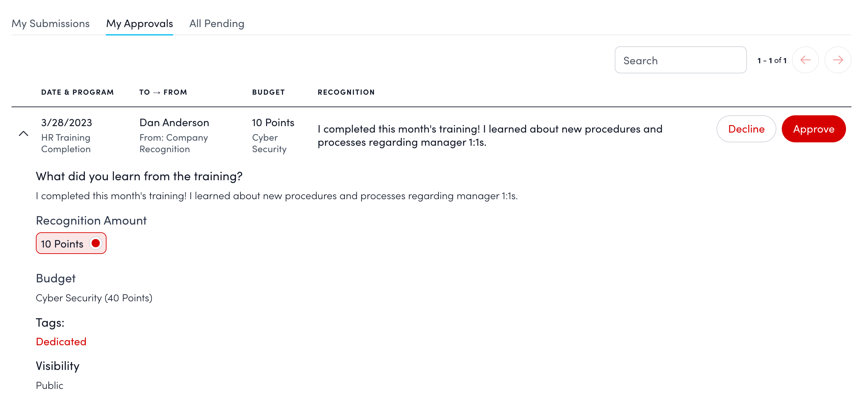
Task: Collapse the HR Training Completion row chevron
Action: [x=23, y=134]
